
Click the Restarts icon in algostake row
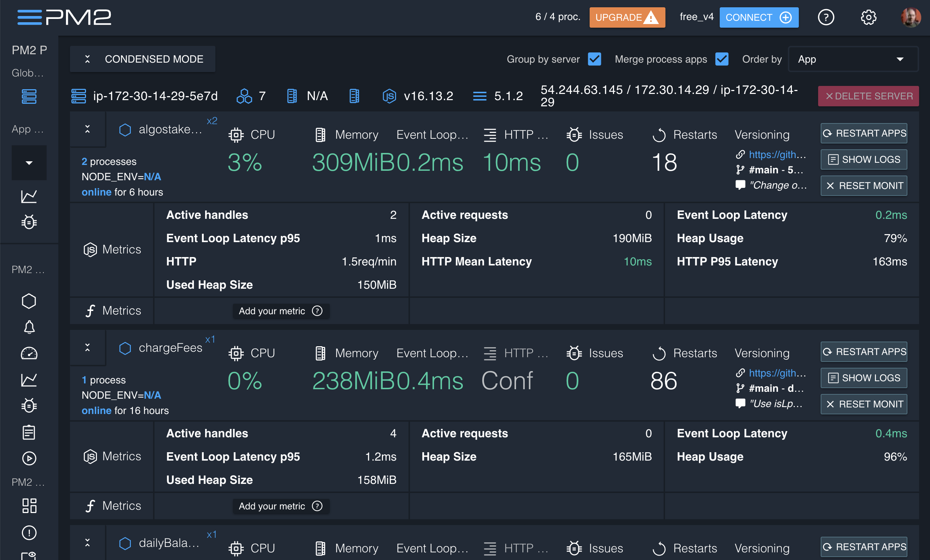pos(659,135)
